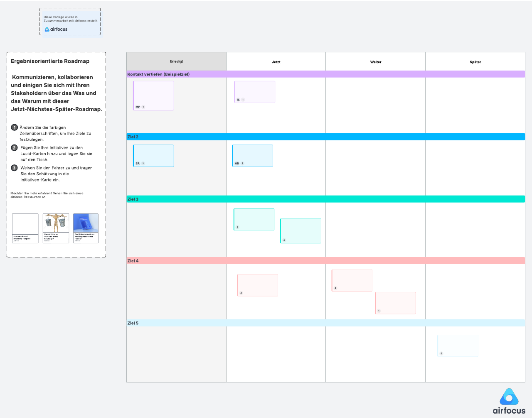Click the SR assignee badge on the blue card
The width and height of the screenshot is (532, 419).
138,164
